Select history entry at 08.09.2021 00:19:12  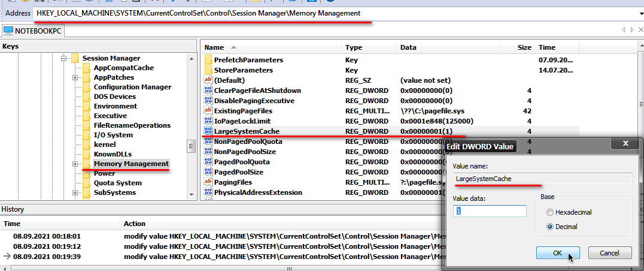tap(222, 246)
